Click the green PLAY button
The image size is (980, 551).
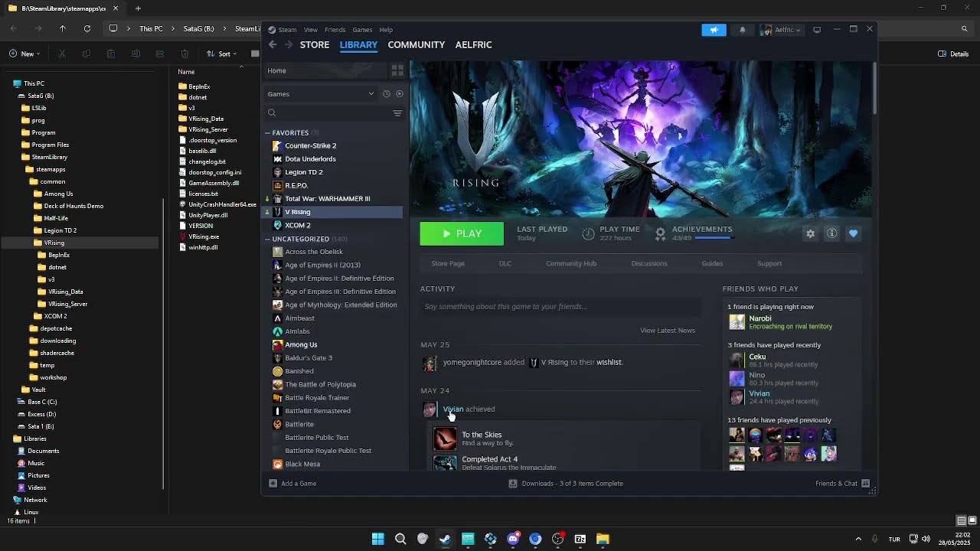pyautogui.click(x=462, y=234)
